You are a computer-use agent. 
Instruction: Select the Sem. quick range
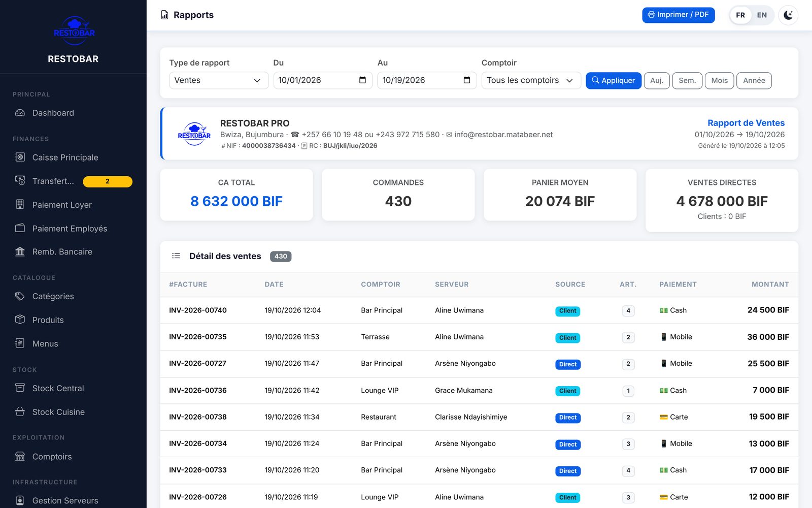coord(687,80)
